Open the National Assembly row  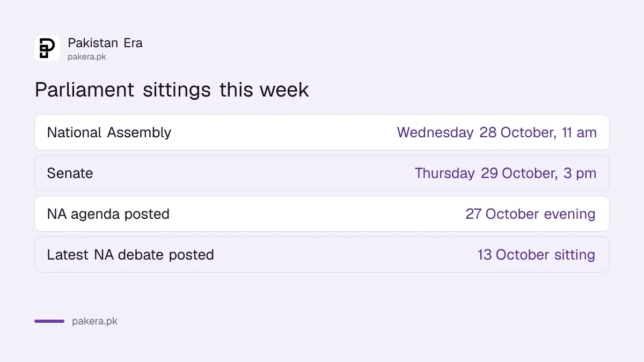tap(322, 132)
